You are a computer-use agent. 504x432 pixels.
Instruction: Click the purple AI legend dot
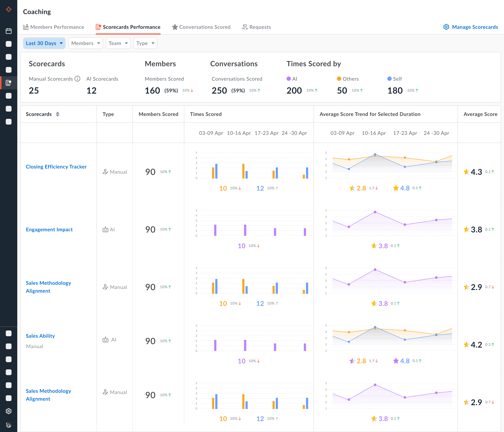click(x=289, y=79)
